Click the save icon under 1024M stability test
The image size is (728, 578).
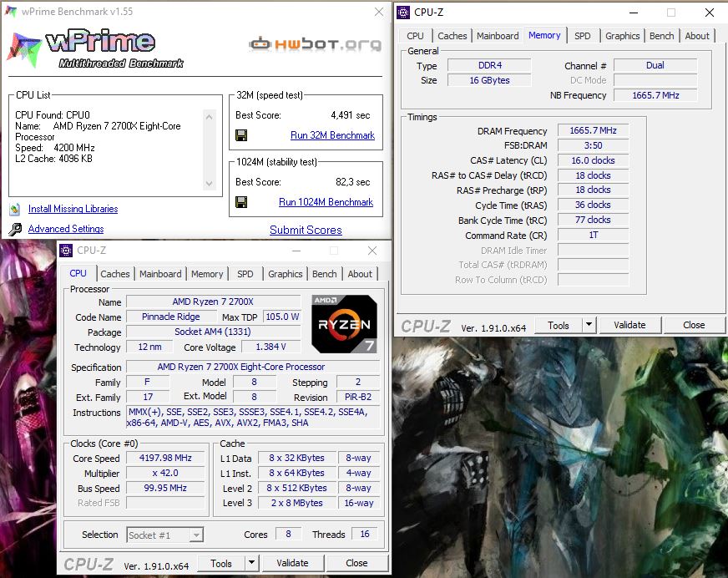241,202
